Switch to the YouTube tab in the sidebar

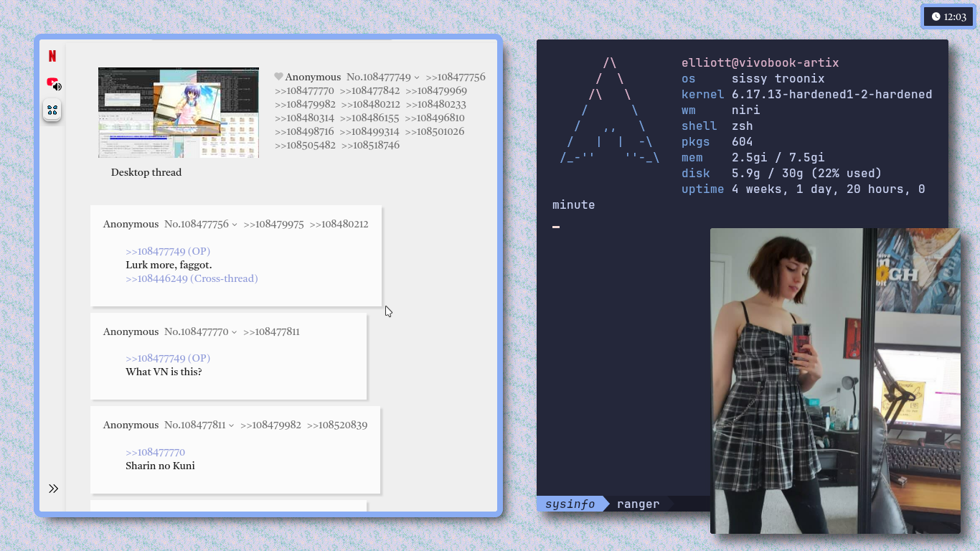pos(51,83)
